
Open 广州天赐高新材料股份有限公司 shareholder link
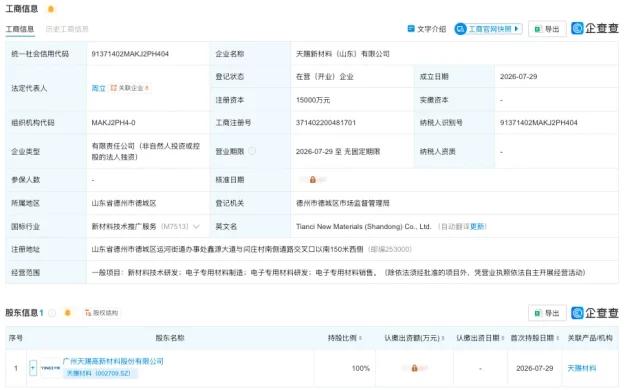(x=113, y=361)
